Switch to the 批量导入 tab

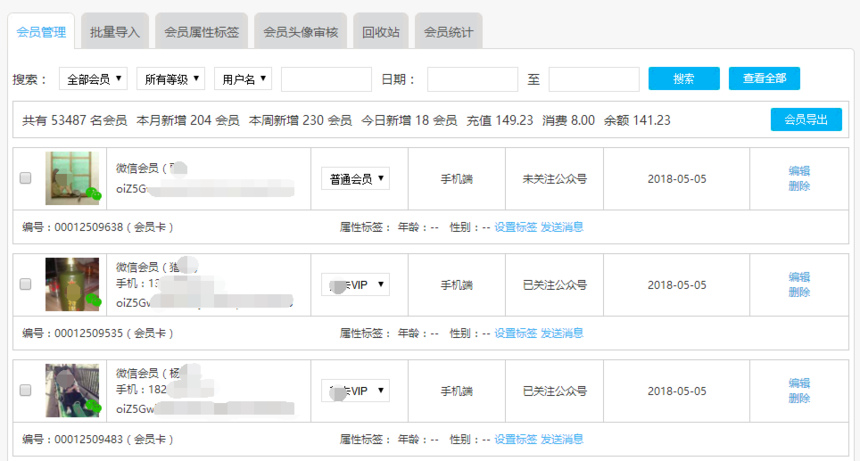pos(115,32)
